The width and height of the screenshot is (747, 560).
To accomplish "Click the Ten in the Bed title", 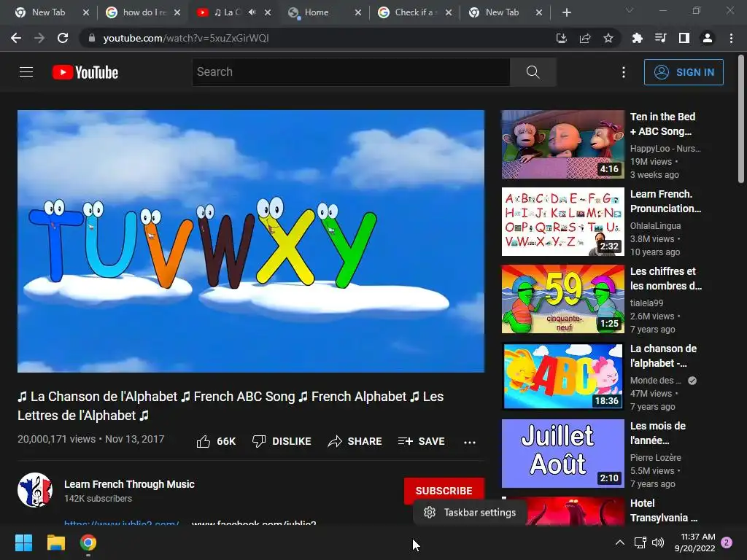I will click(x=662, y=124).
